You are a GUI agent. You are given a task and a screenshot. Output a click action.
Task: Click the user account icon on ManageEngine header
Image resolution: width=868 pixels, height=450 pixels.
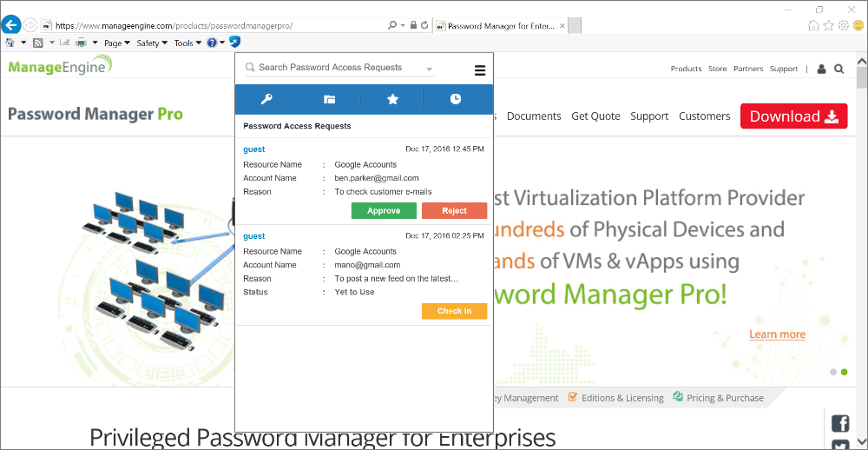(x=821, y=69)
